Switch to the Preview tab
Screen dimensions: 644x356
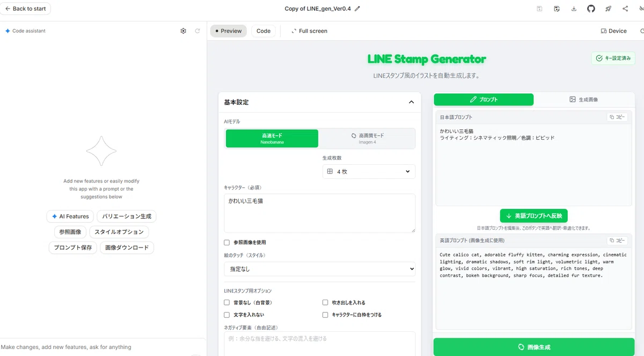(229, 31)
